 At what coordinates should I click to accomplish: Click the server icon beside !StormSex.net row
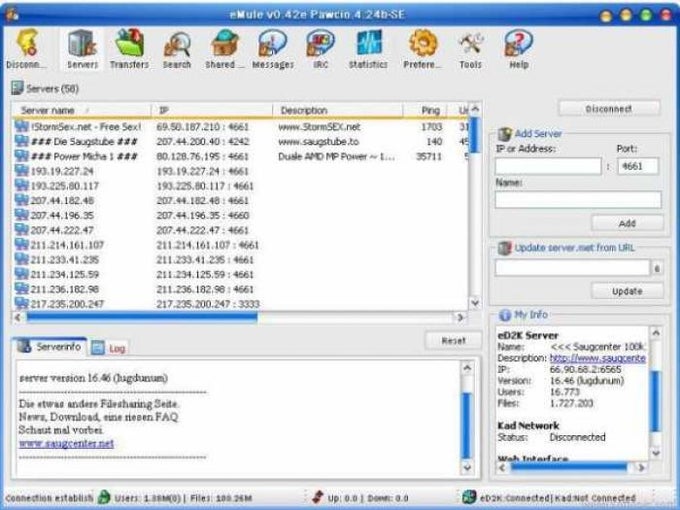22,126
